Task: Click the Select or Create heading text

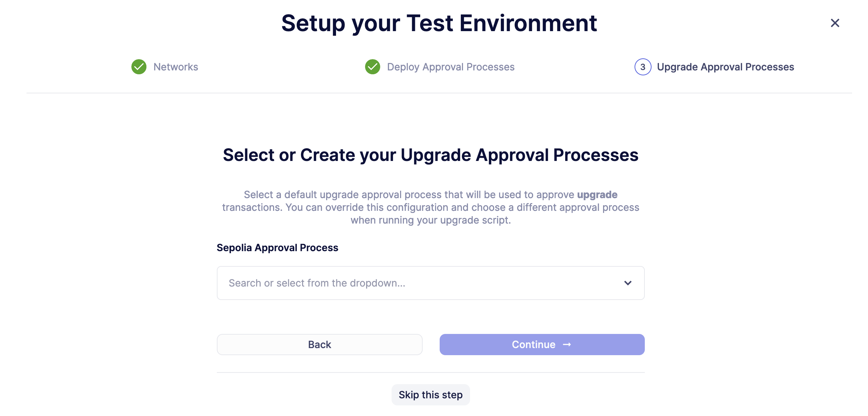Action: (x=430, y=155)
